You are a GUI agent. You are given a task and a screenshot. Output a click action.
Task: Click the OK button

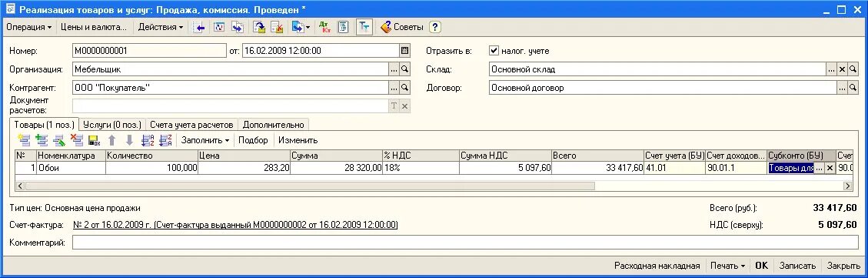click(762, 266)
